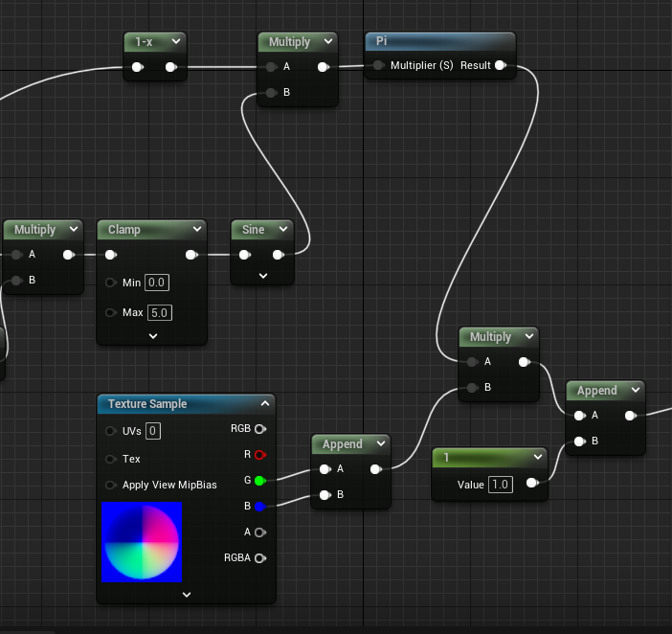This screenshot has height=634, width=672.
Task: Collapse the Texture Sample node header arrow
Action: [265, 403]
